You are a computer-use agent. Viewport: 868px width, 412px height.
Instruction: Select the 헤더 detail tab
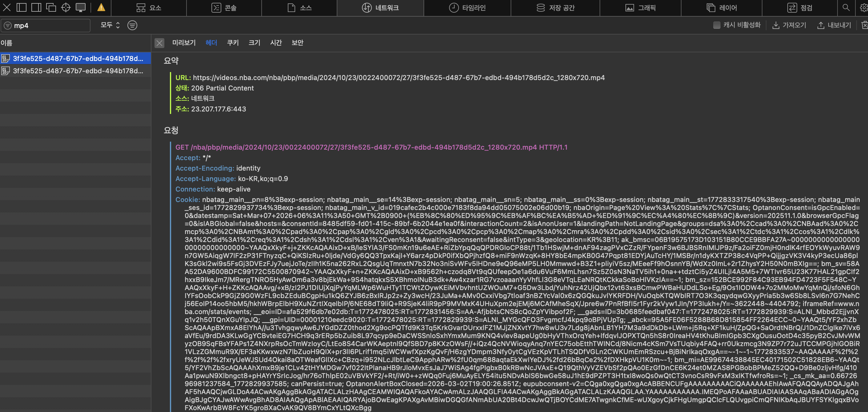tap(211, 42)
